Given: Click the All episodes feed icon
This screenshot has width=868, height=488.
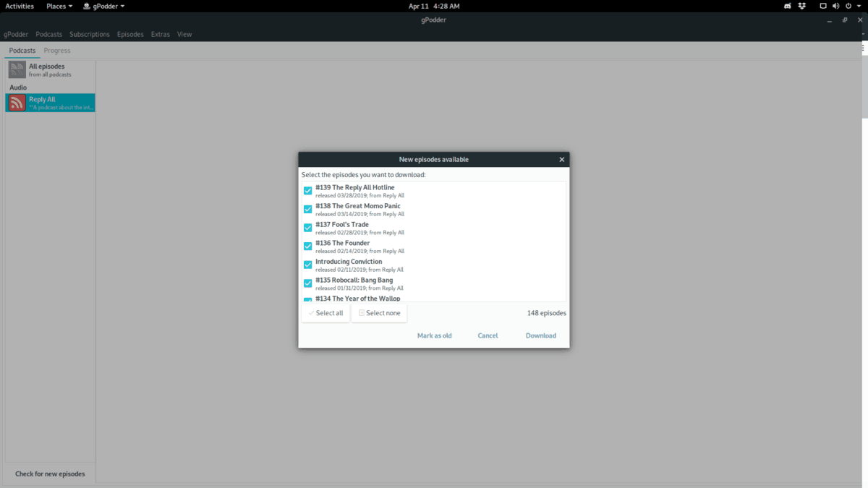Looking at the screenshot, I should [17, 69].
